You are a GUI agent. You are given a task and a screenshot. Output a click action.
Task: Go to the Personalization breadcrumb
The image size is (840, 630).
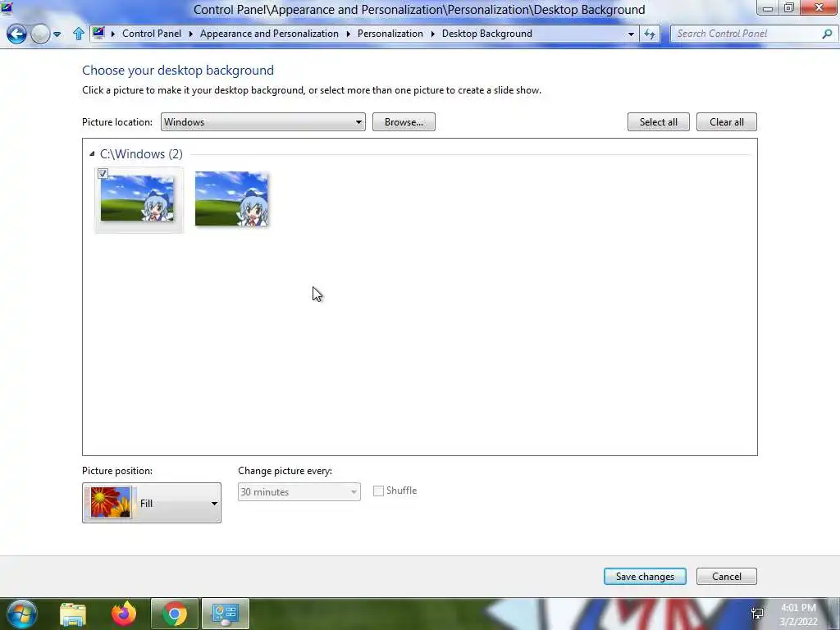tap(390, 33)
